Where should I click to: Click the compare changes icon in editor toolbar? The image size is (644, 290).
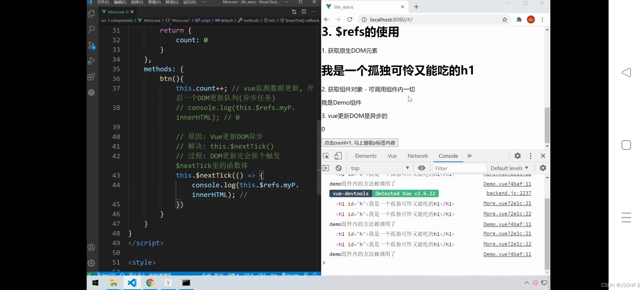[x=294, y=12]
